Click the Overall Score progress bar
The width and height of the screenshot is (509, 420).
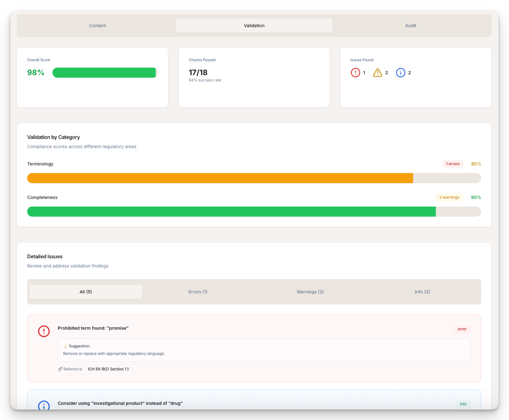coord(105,73)
